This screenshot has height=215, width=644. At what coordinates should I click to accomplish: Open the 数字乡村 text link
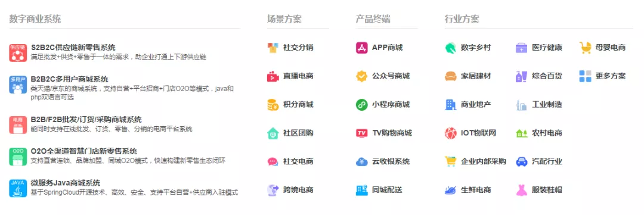(x=476, y=48)
